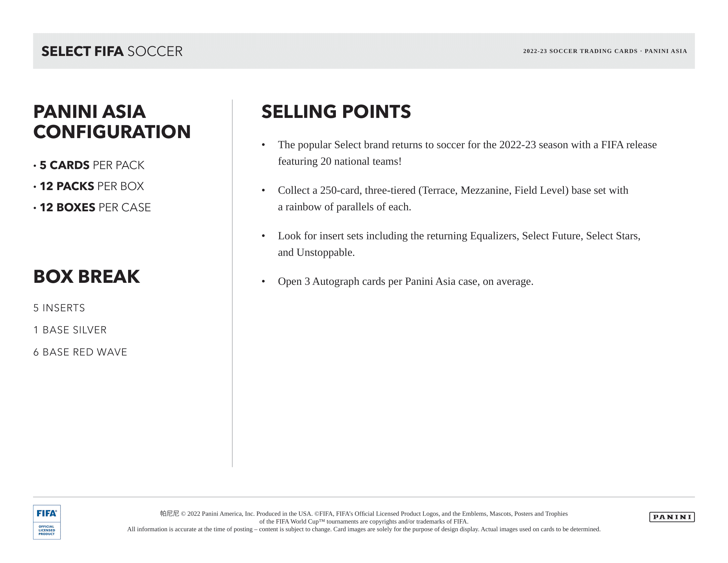The image size is (728, 563).
Task: Click the Selling Points heading
Action: 336,111
